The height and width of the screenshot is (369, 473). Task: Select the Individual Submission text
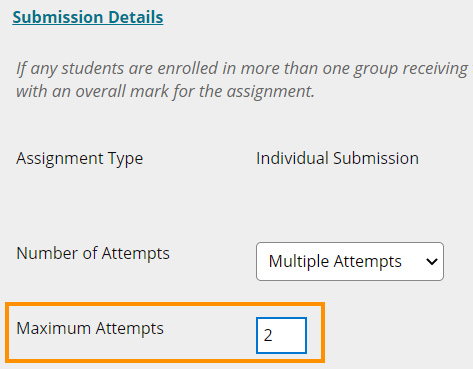tap(337, 158)
